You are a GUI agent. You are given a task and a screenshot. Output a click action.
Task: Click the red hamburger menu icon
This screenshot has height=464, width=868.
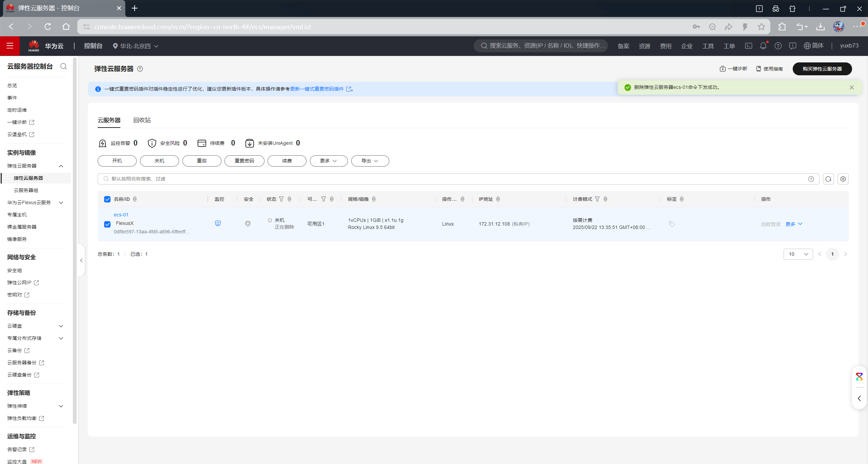[10, 46]
